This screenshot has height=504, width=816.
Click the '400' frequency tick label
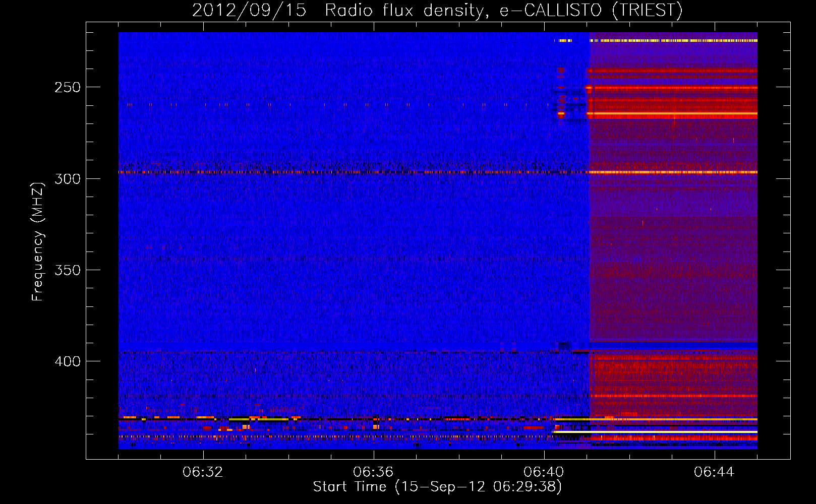click(68, 361)
